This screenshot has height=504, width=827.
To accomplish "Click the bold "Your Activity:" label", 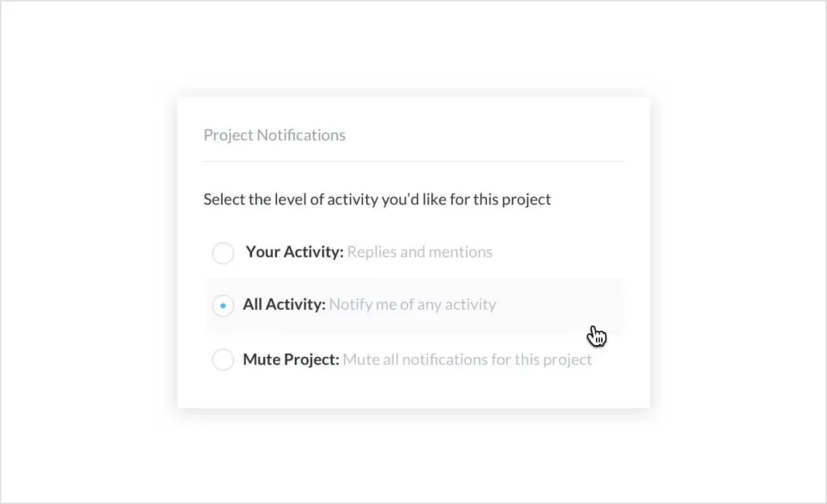I will point(295,252).
